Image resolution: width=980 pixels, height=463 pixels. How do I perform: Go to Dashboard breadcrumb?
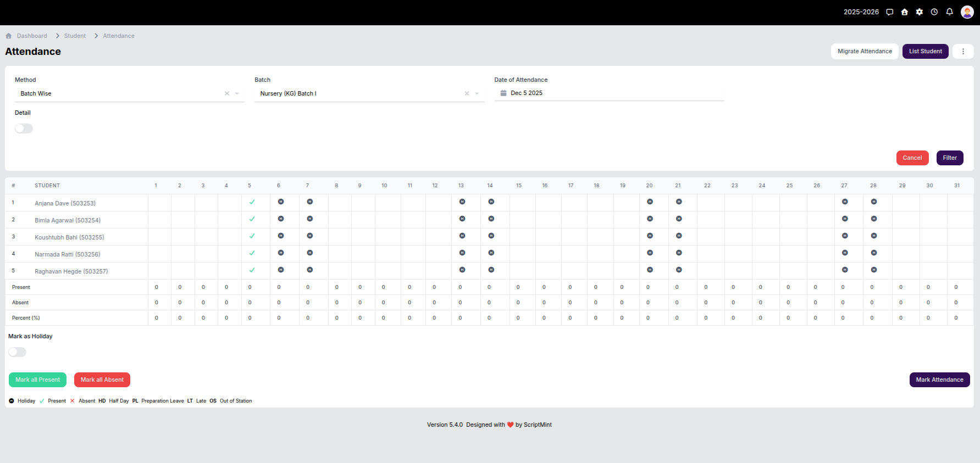(32, 36)
